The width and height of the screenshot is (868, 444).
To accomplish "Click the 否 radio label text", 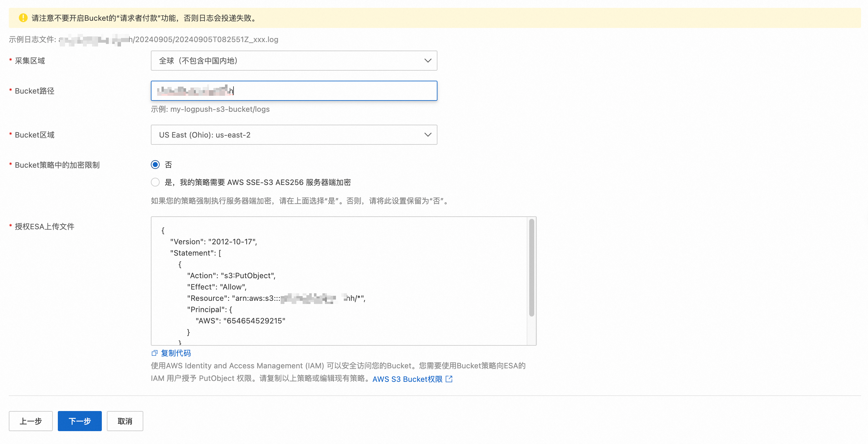I will point(168,165).
